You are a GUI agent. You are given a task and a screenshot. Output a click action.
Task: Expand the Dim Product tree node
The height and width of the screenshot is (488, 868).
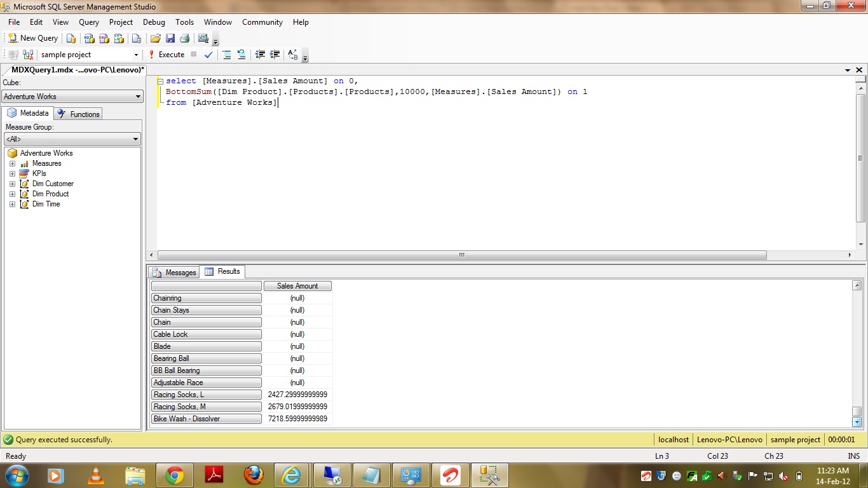pyautogui.click(x=12, y=194)
